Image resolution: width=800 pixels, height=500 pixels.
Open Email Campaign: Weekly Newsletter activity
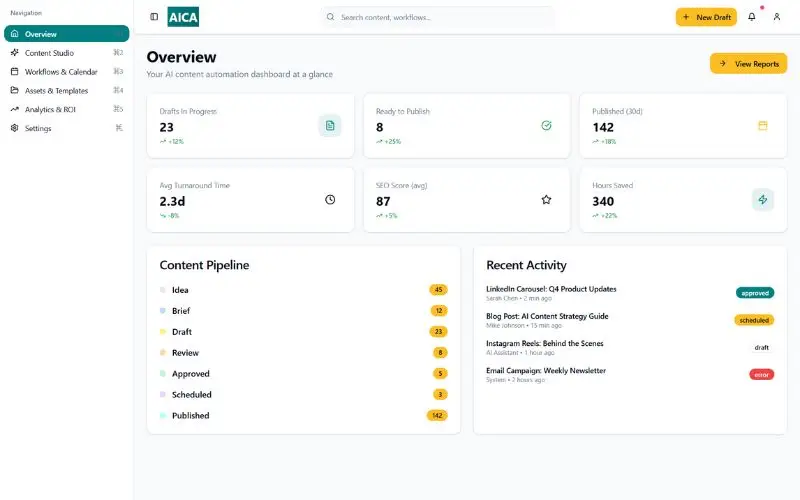546,370
